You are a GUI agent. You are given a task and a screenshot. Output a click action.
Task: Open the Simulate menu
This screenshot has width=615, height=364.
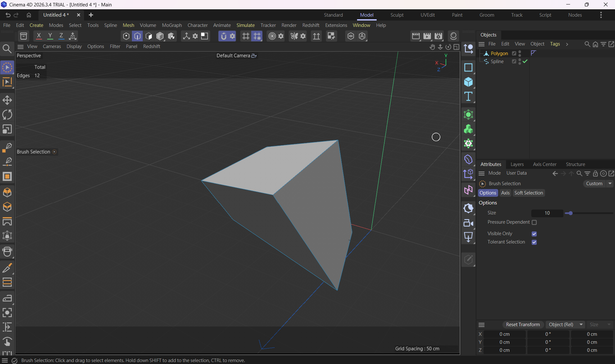point(245,25)
